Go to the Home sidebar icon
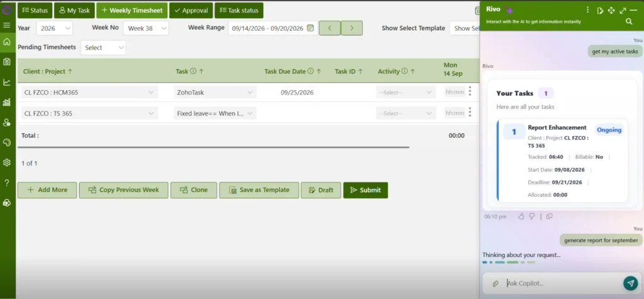Screen dimensions: 644x299 coord(6,42)
